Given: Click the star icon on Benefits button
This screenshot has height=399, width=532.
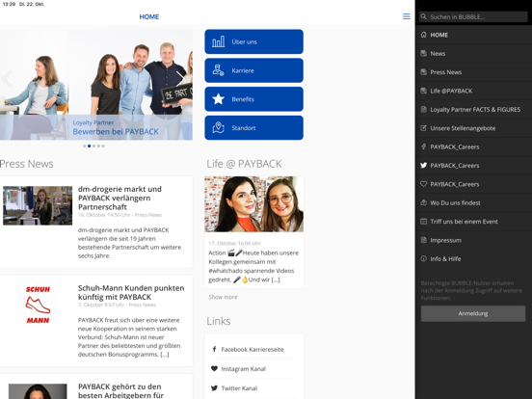Looking at the screenshot, I should tap(218, 99).
